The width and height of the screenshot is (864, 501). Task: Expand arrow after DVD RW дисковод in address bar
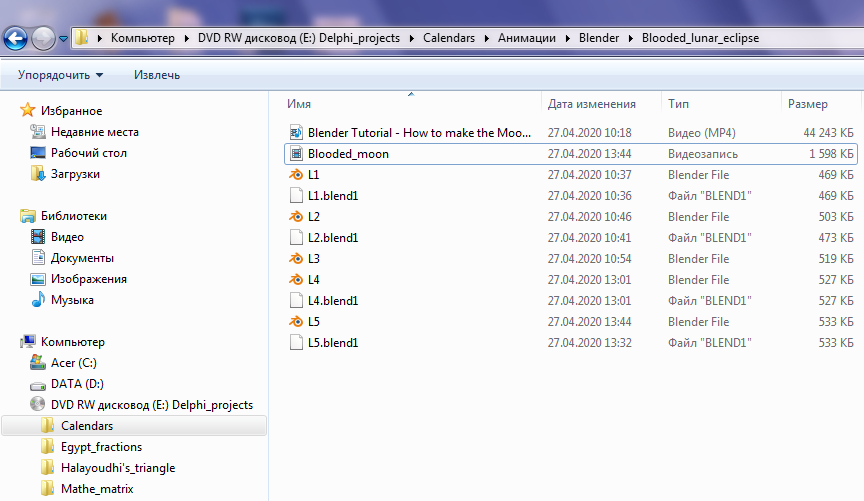pos(412,38)
